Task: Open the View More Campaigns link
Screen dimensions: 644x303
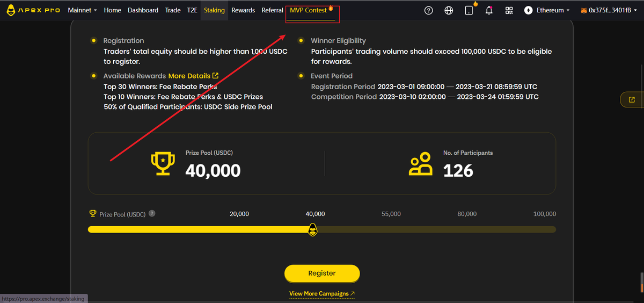Action: click(x=322, y=294)
